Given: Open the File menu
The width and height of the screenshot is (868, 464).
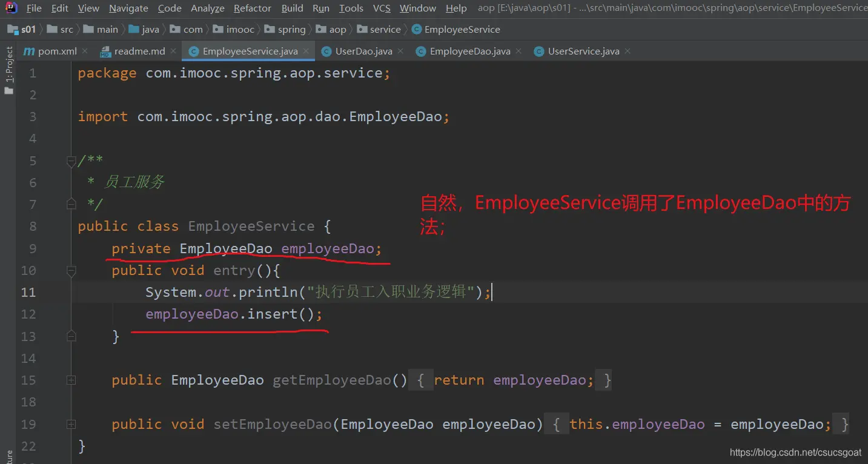Looking at the screenshot, I should click(34, 8).
